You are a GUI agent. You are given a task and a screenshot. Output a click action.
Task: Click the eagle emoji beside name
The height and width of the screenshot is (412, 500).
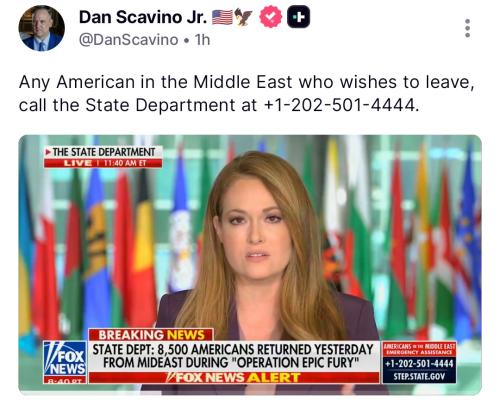click(x=243, y=17)
